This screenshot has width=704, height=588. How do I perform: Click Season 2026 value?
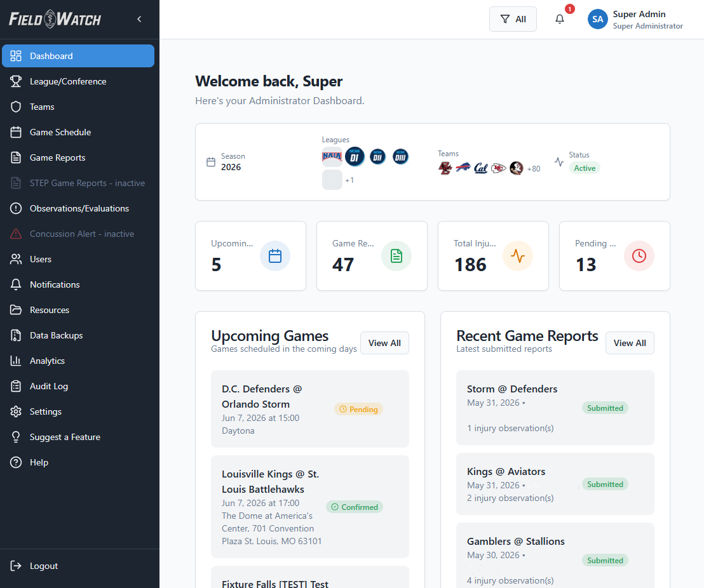tap(231, 167)
